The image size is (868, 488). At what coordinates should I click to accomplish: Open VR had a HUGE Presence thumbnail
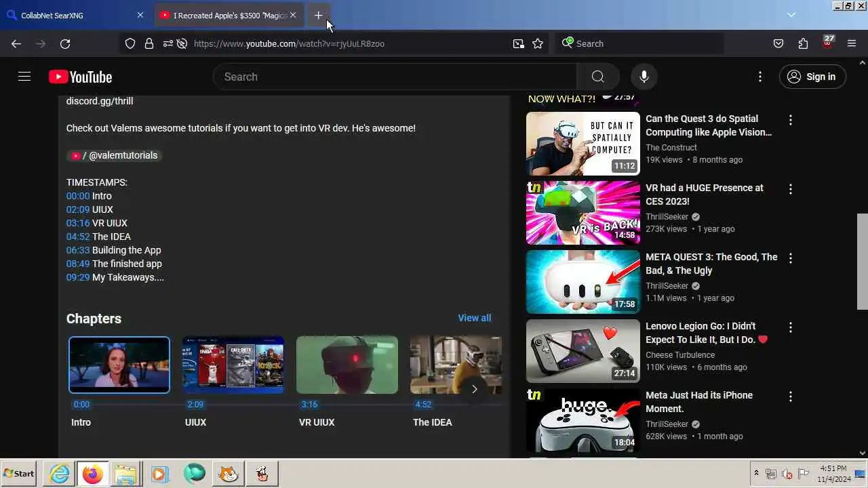(x=583, y=213)
